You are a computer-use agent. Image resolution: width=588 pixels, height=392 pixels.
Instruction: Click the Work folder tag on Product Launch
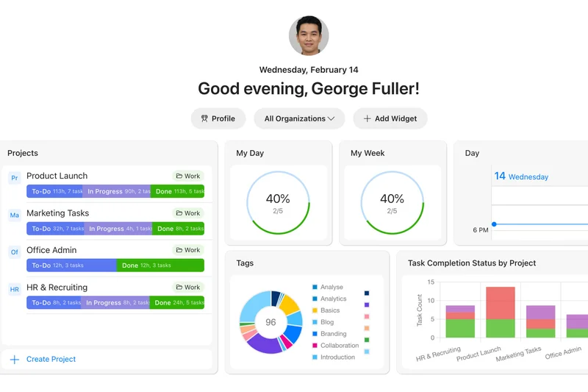point(188,176)
